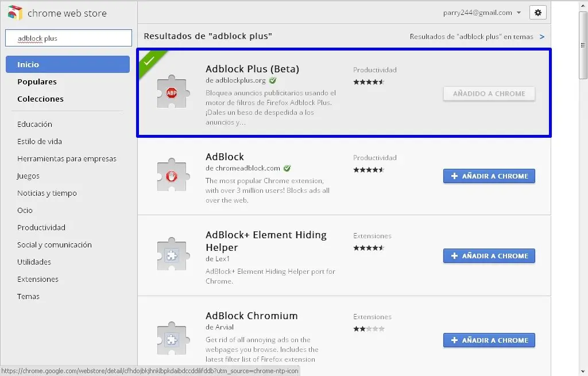
Task: Click the 'Añadido a Chrome' button
Action: click(x=489, y=94)
